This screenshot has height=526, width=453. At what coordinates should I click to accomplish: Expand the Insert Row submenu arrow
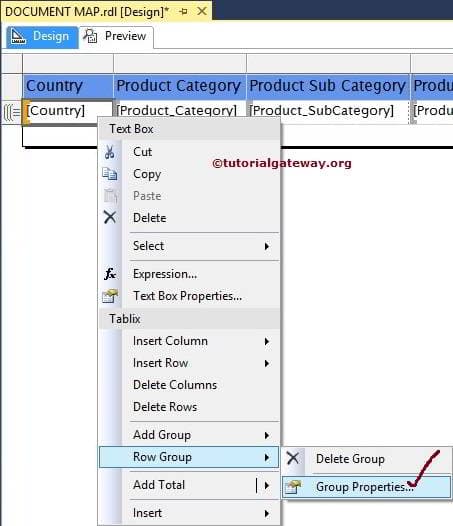[x=267, y=363]
